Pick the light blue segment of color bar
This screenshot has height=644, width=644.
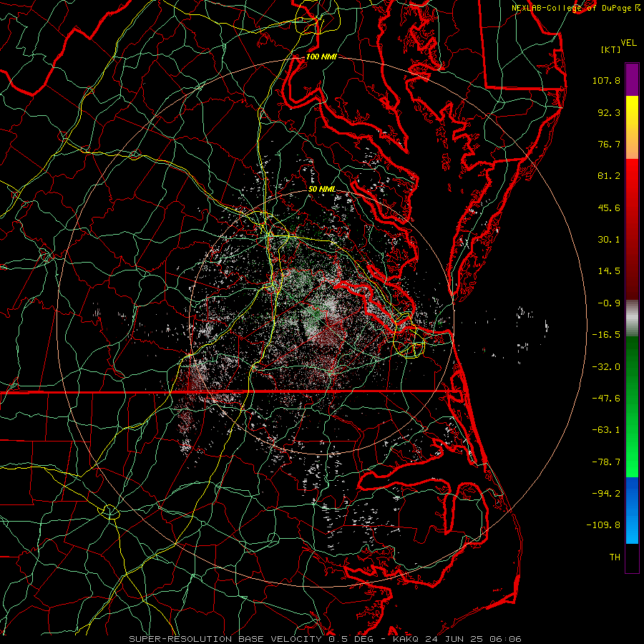[632, 528]
